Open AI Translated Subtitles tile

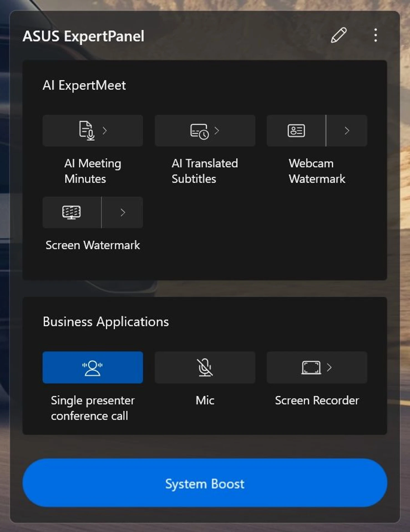pos(205,131)
